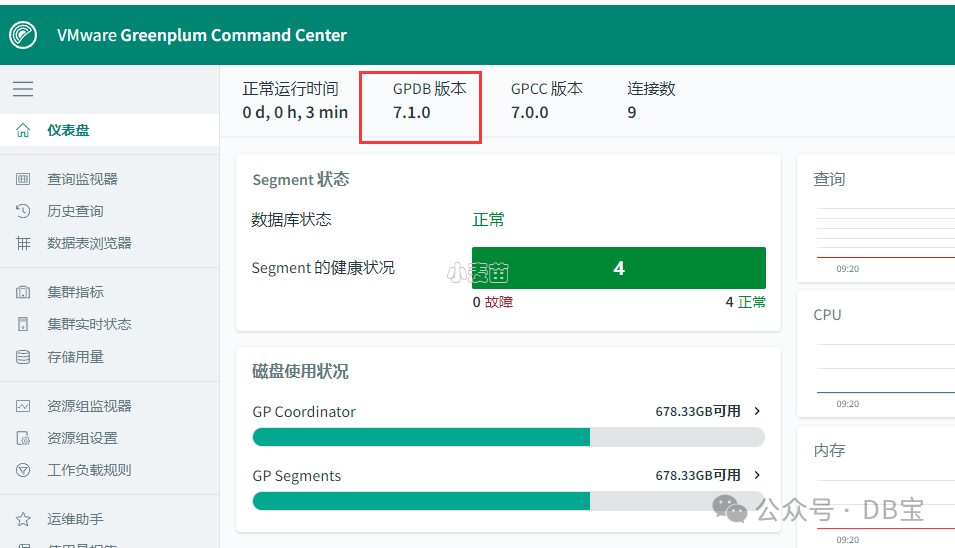Click the Greenplum Command Center logo icon
This screenshot has width=955, height=548.
[23, 35]
